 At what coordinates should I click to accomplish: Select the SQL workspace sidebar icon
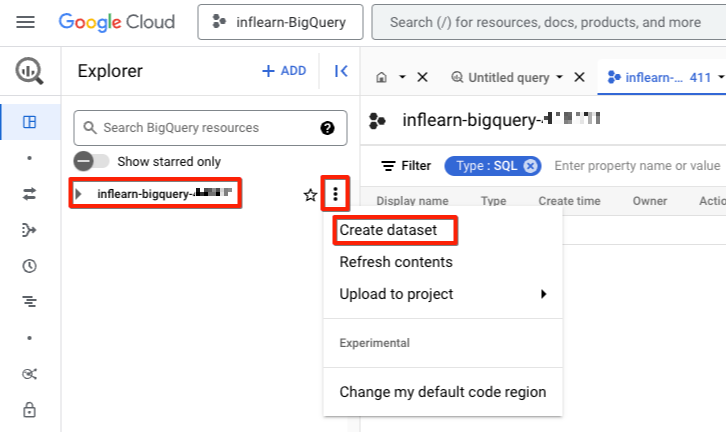[30, 122]
